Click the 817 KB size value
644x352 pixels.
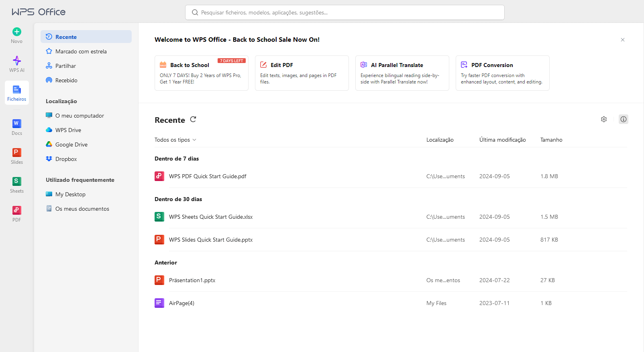point(549,240)
